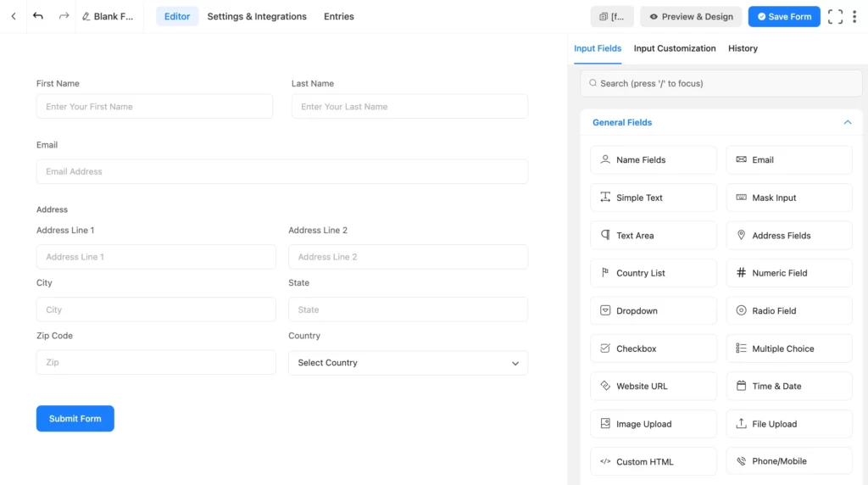Add the Multiple Choice field
The width and height of the screenshot is (868, 485).
(789, 348)
